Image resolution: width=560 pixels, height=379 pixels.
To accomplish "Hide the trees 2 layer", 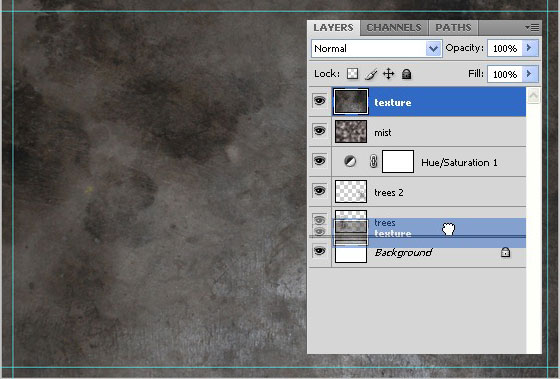I will [320, 191].
